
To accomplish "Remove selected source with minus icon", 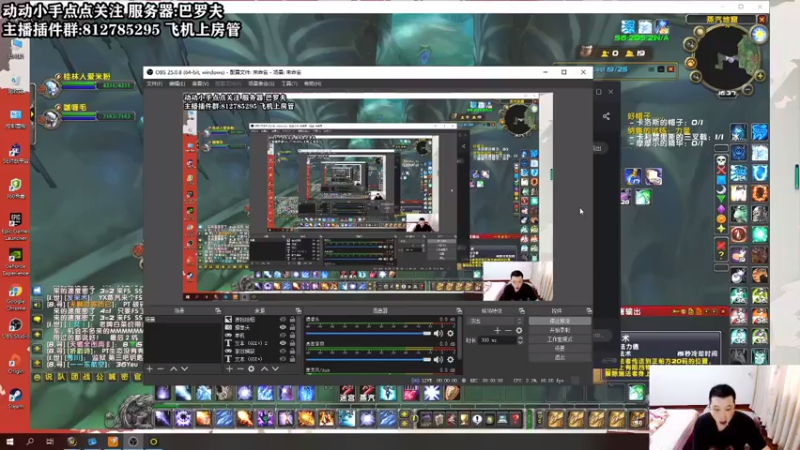I will pyautogui.click(x=240, y=368).
